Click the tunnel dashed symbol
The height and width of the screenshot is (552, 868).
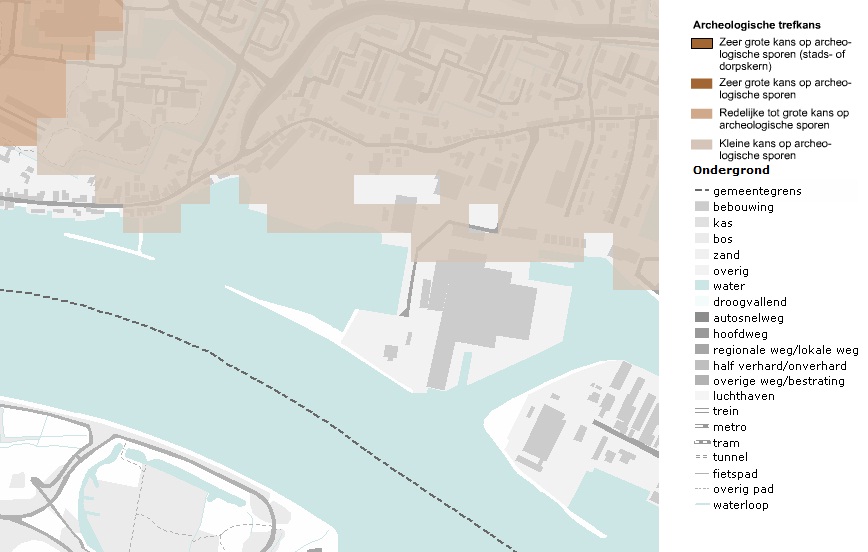701,457
